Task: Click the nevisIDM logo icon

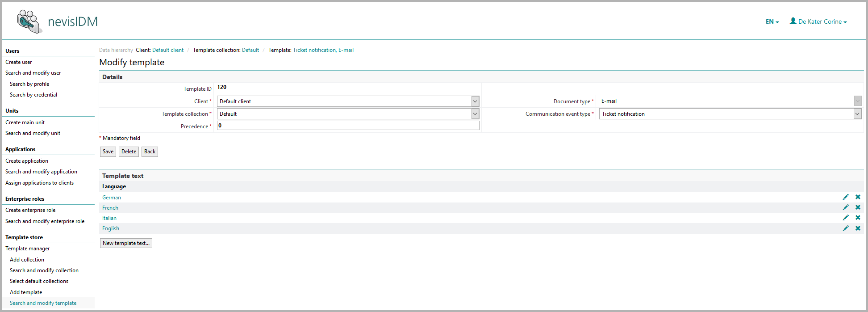Action: click(x=29, y=21)
